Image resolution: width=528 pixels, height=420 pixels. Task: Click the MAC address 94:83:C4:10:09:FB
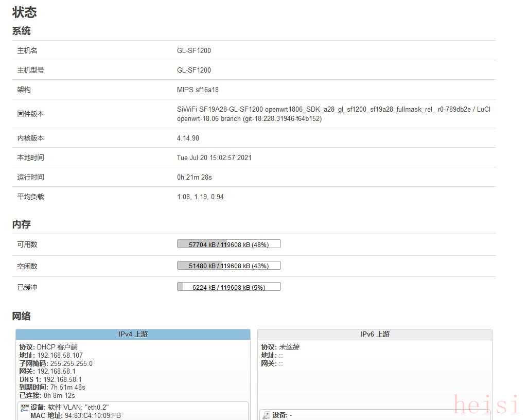93,415
